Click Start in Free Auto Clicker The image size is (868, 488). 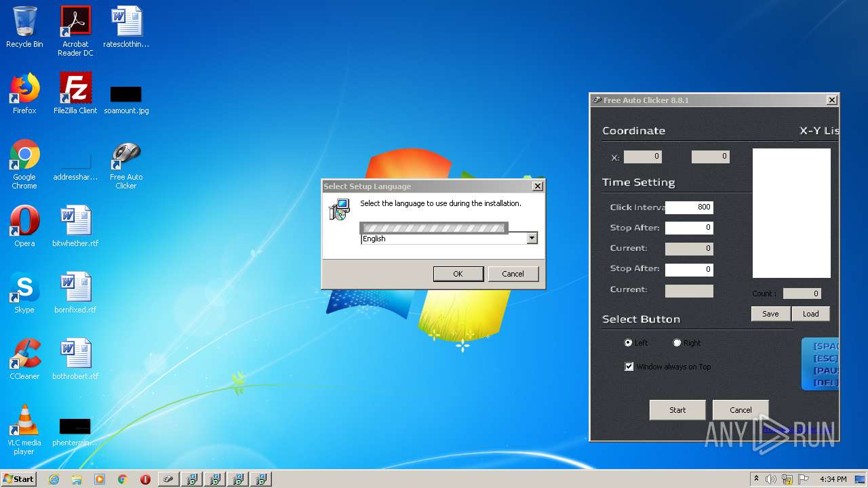tap(677, 410)
